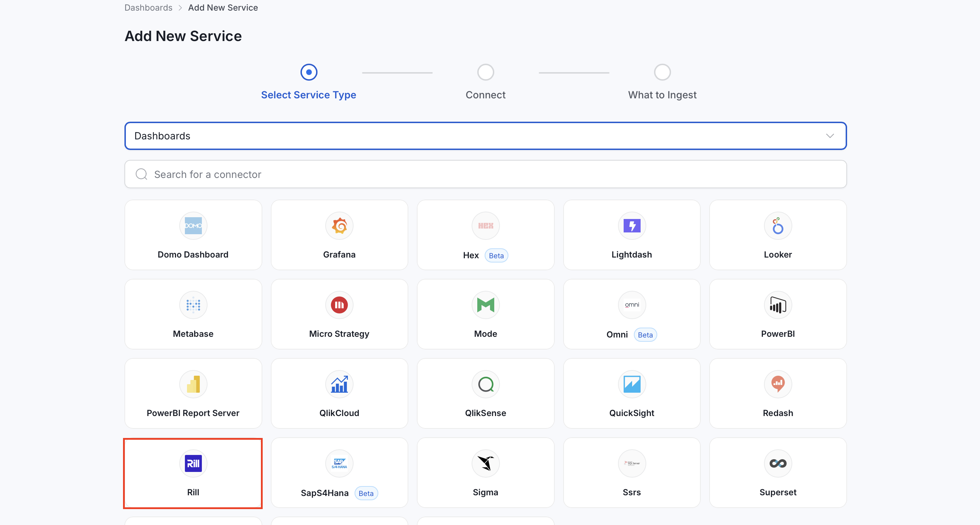
Task: Select the Sigma bird icon
Action: 486,463
